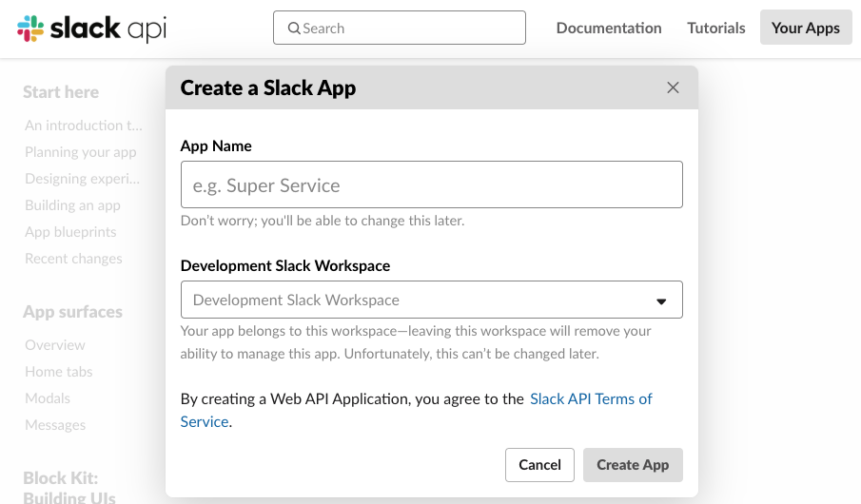Click the search magnifier icon
861x504 pixels.
click(294, 28)
